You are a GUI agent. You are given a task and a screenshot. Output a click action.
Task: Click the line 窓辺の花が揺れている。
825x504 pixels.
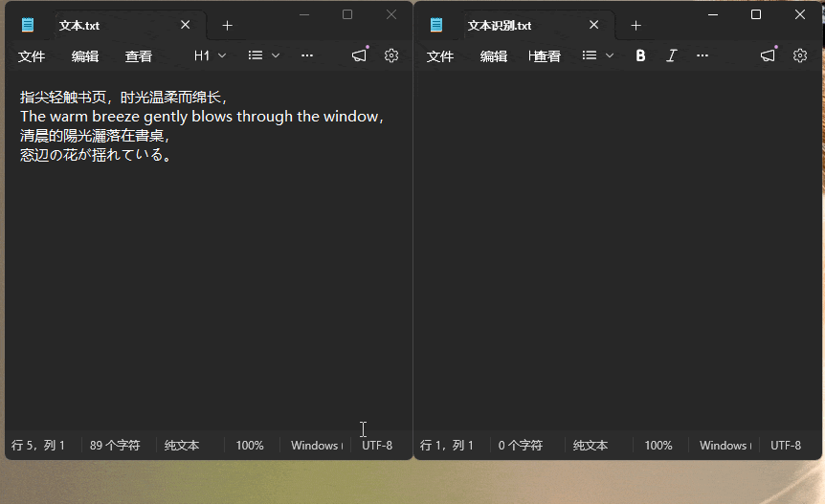(97, 155)
